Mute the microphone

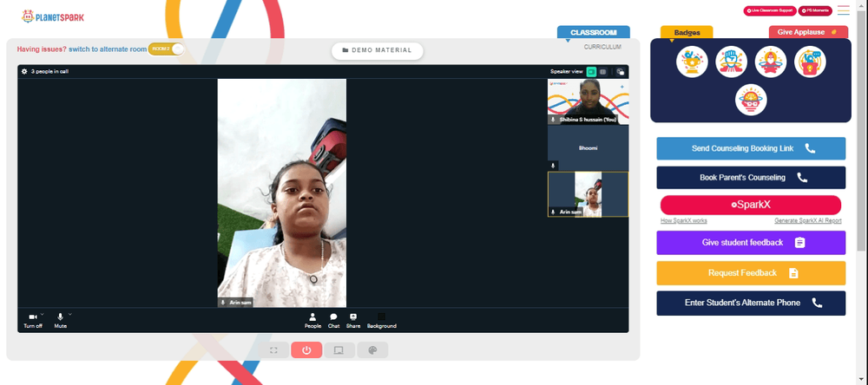pos(61,320)
